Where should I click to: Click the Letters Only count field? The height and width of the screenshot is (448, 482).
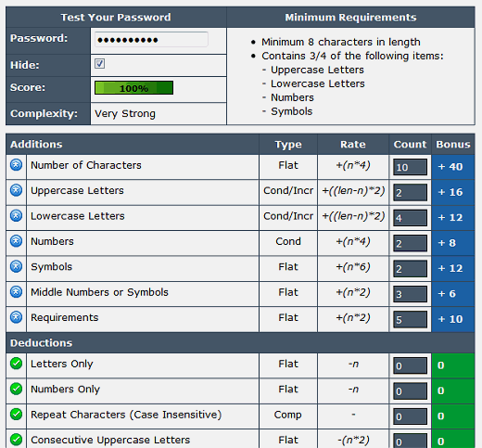click(x=410, y=365)
